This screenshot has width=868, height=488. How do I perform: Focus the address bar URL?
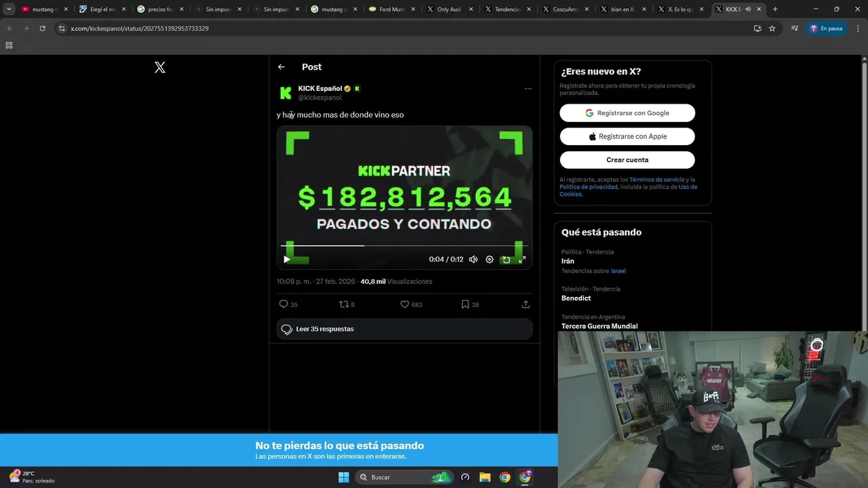click(139, 28)
